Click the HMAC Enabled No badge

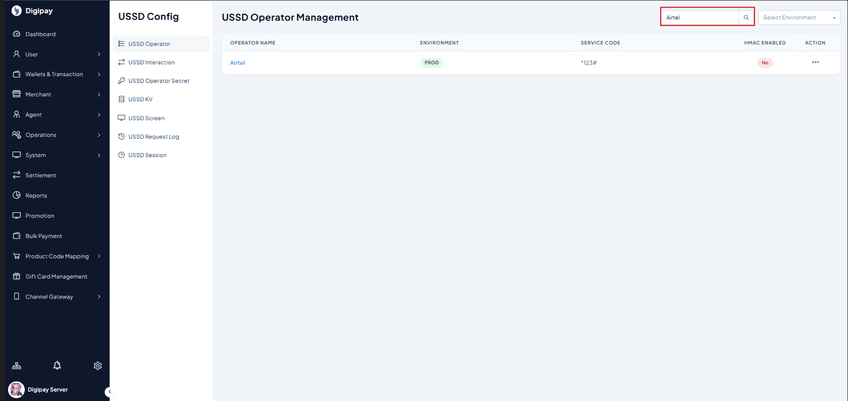pos(765,63)
